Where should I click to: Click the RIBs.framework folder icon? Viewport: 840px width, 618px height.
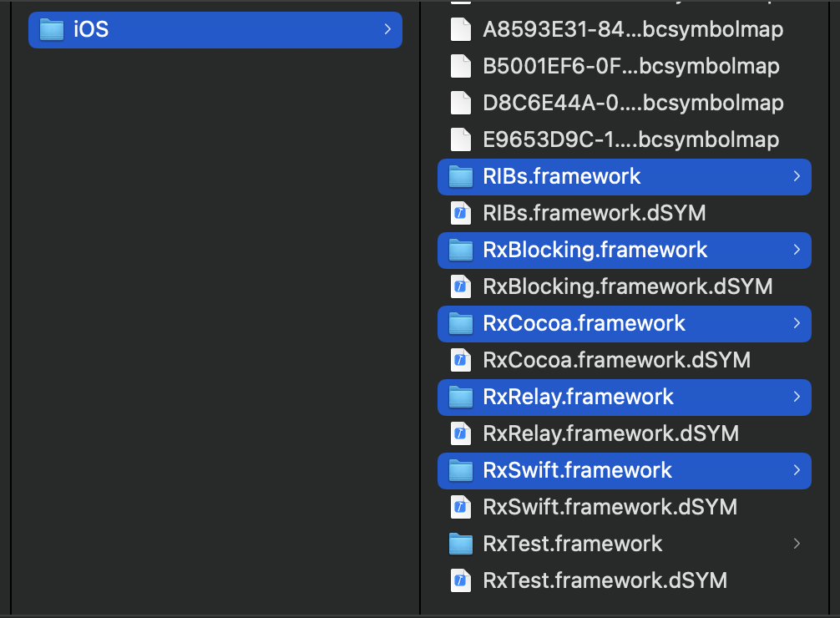pos(461,177)
